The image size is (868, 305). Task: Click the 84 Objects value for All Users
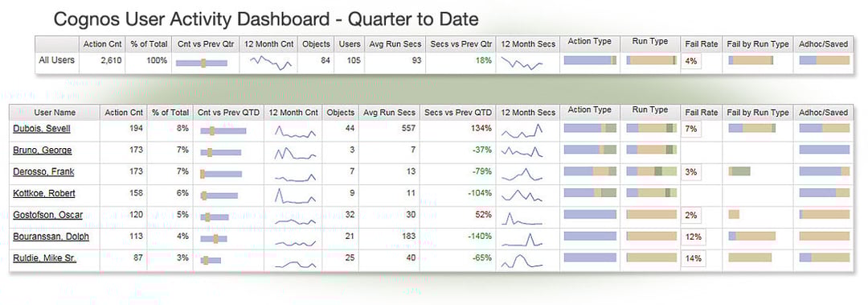click(x=325, y=60)
